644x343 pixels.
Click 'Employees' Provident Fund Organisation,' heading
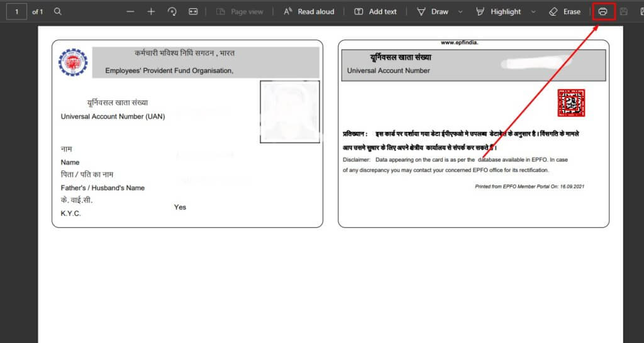pos(169,70)
